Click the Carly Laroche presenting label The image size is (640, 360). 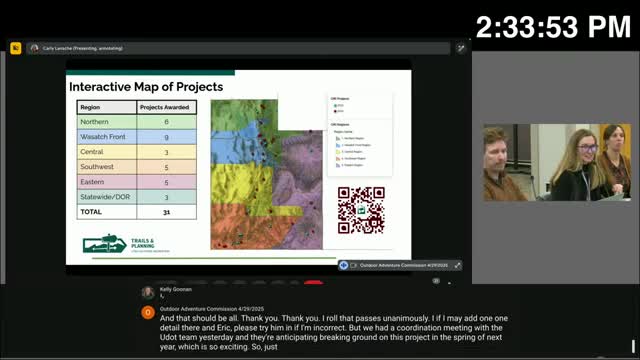pyautogui.click(x=82, y=48)
